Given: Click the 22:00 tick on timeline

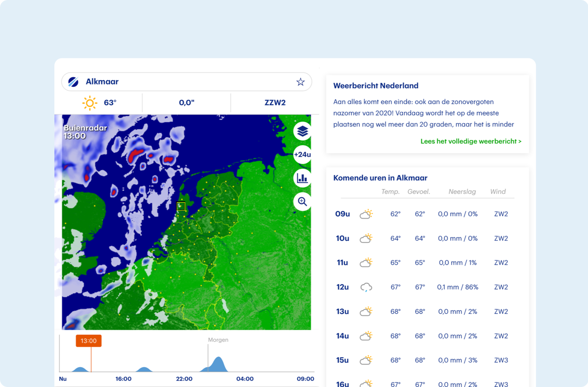Looking at the screenshot, I should [184, 379].
